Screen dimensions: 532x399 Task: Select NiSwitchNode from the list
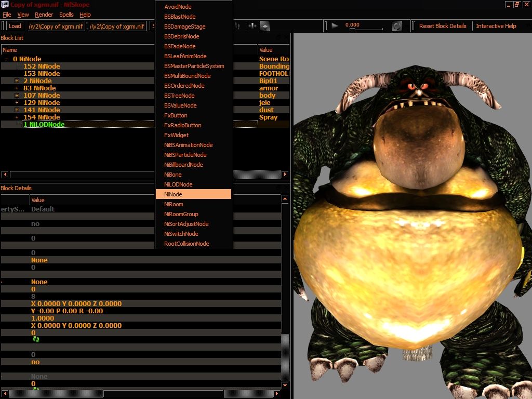pos(193,234)
